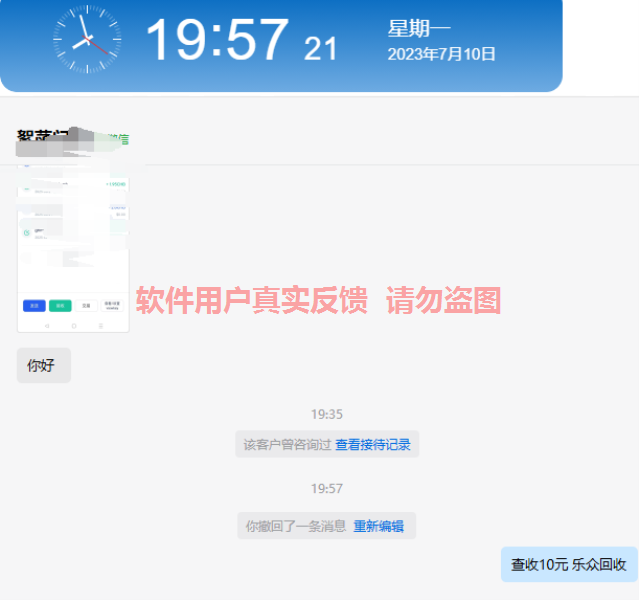Select the 你好 message bubble

(x=43, y=365)
